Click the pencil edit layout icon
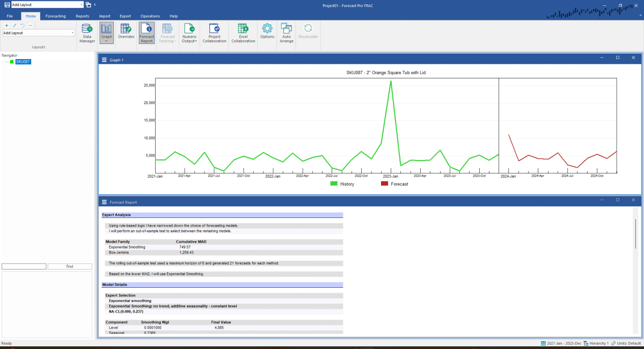This screenshot has width=644, height=349. [x=14, y=25]
